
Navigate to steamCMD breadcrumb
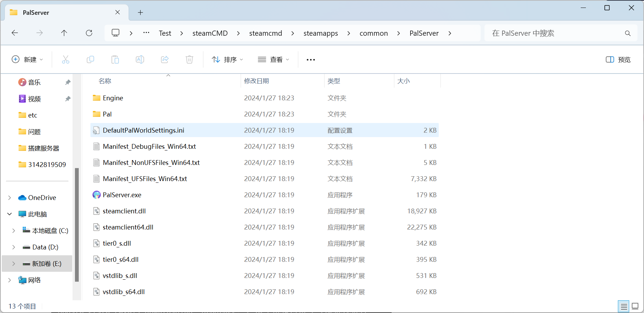coord(210,33)
